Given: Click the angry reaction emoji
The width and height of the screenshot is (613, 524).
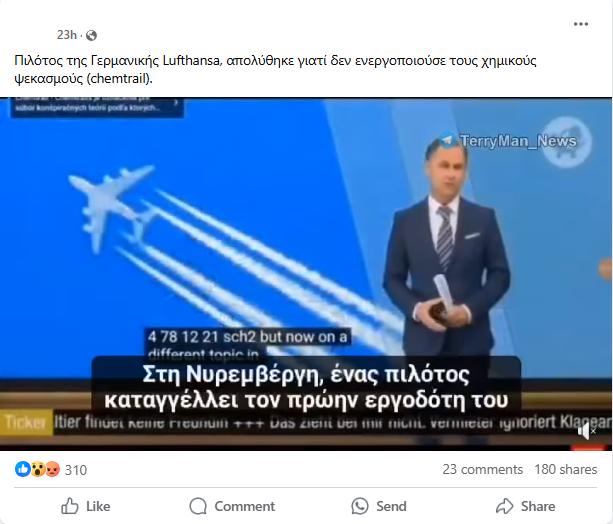Looking at the screenshot, I should click(x=52, y=469).
